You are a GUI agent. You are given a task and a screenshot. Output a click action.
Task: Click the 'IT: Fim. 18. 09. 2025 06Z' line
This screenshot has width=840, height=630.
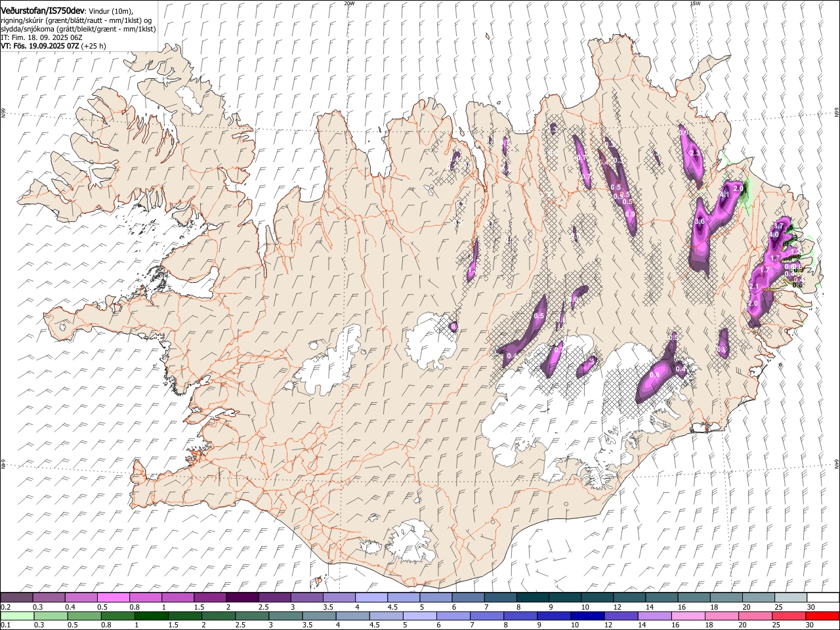(x=41, y=37)
